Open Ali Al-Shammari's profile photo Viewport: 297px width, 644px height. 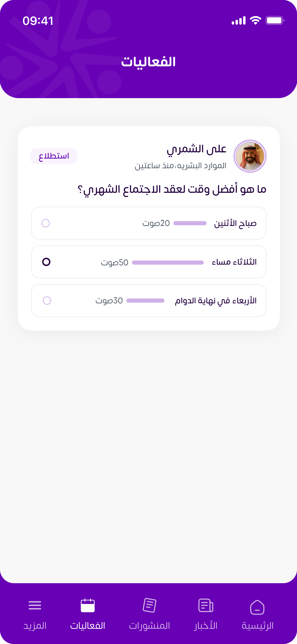250,156
